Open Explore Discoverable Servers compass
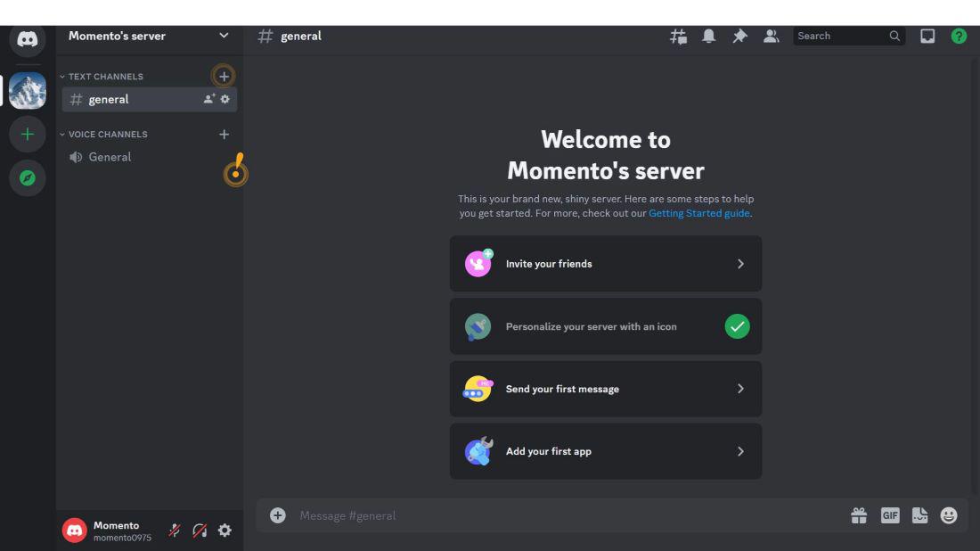Screen dimensions: 980x551 coord(27,177)
